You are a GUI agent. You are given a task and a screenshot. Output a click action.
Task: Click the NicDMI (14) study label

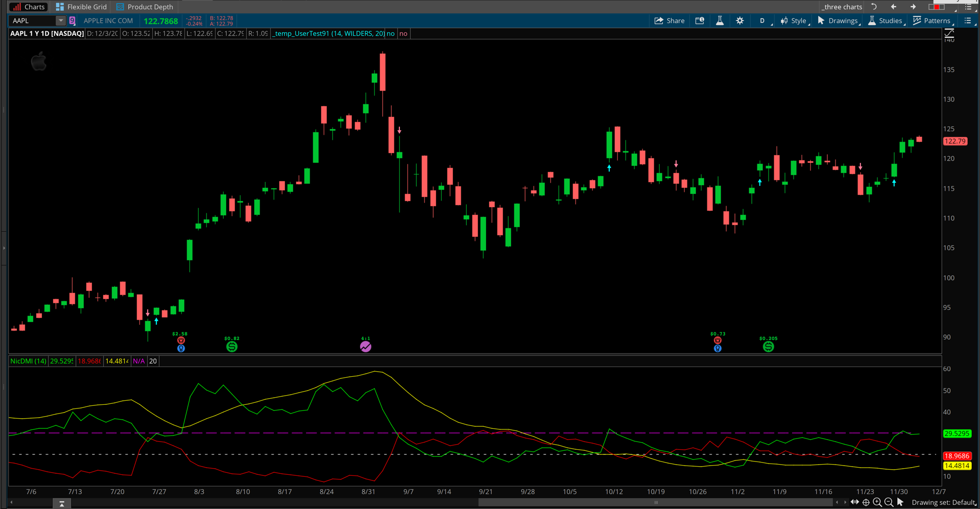pos(28,361)
